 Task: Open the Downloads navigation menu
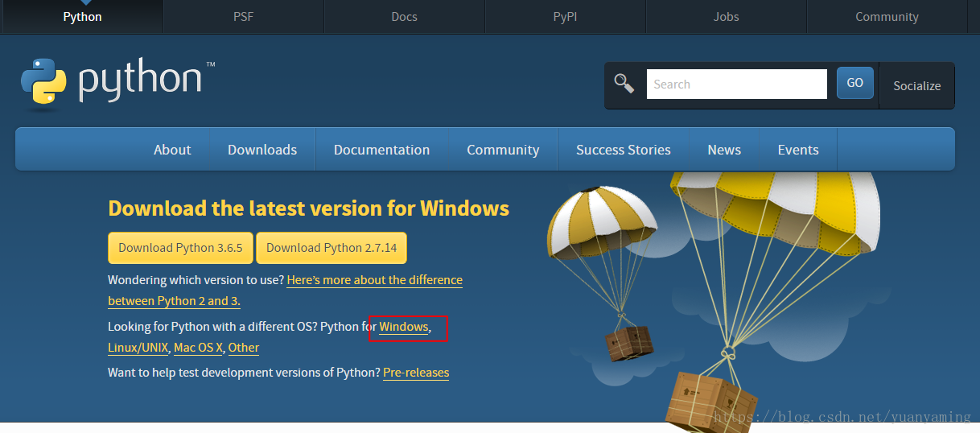(x=262, y=150)
